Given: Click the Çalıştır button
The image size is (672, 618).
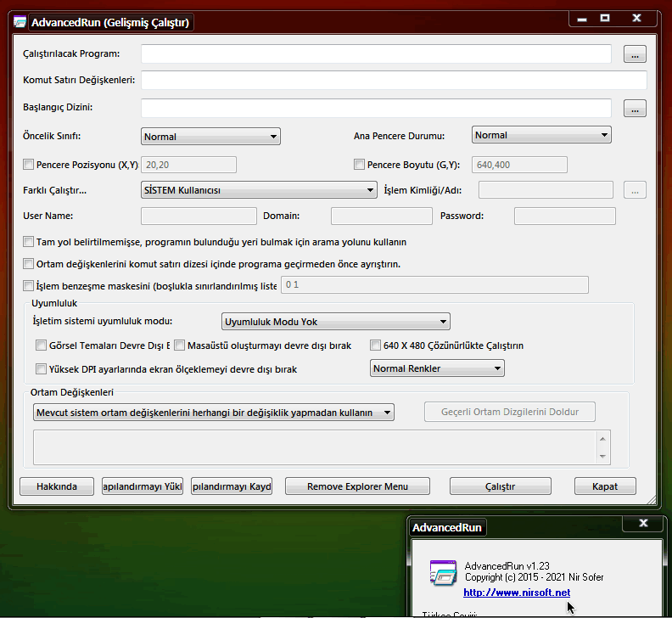Looking at the screenshot, I should pos(500,486).
